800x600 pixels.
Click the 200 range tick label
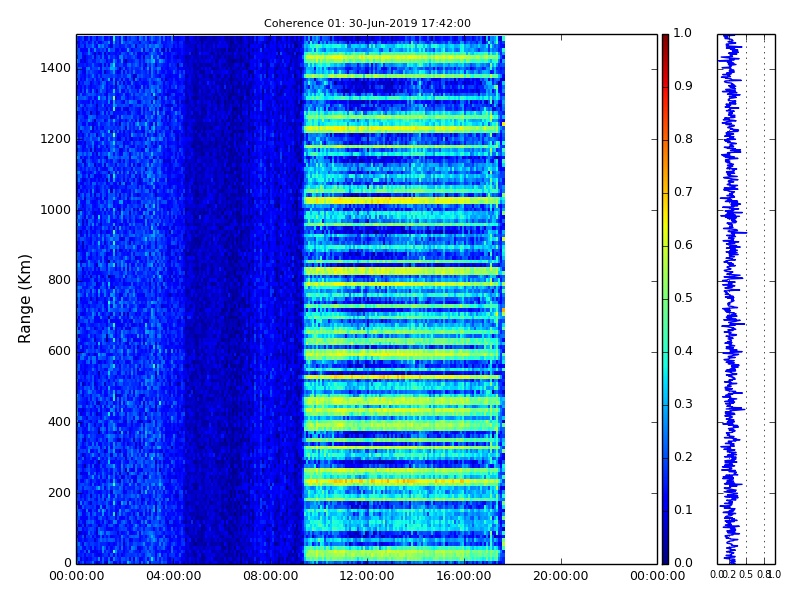(59, 493)
